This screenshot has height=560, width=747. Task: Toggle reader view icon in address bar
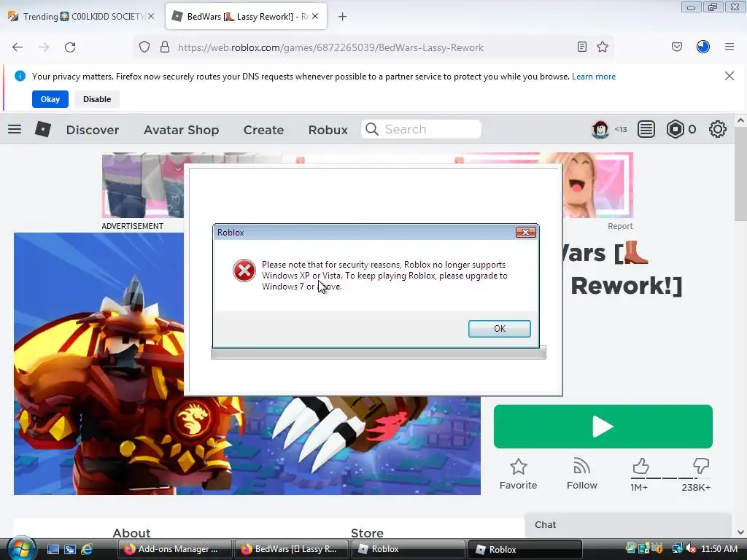point(581,47)
